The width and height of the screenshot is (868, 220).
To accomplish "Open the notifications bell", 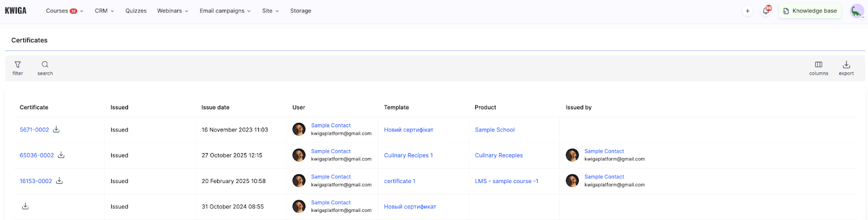I will click(766, 11).
